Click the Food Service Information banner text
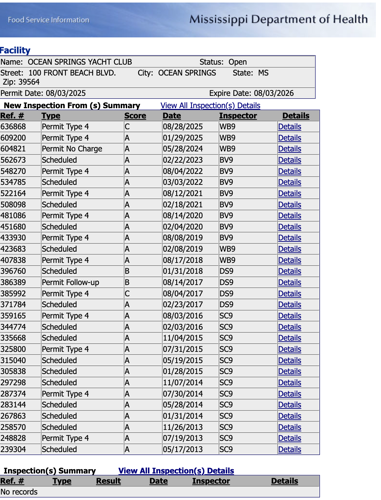The image size is (381, 500). [x=48, y=20]
